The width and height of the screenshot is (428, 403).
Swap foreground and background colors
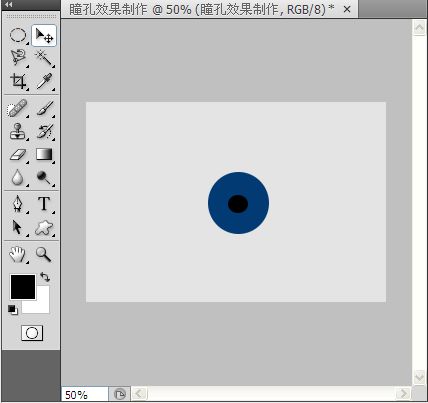45,277
